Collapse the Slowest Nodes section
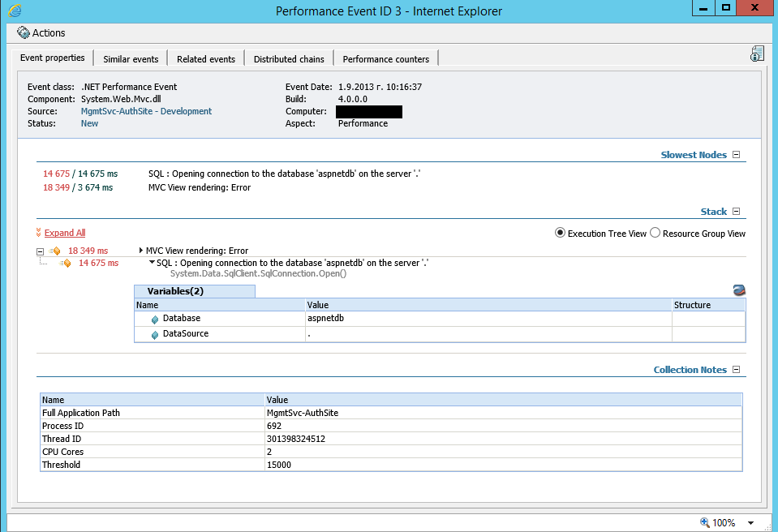The width and height of the screenshot is (778, 532). pyautogui.click(x=737, y=155)
